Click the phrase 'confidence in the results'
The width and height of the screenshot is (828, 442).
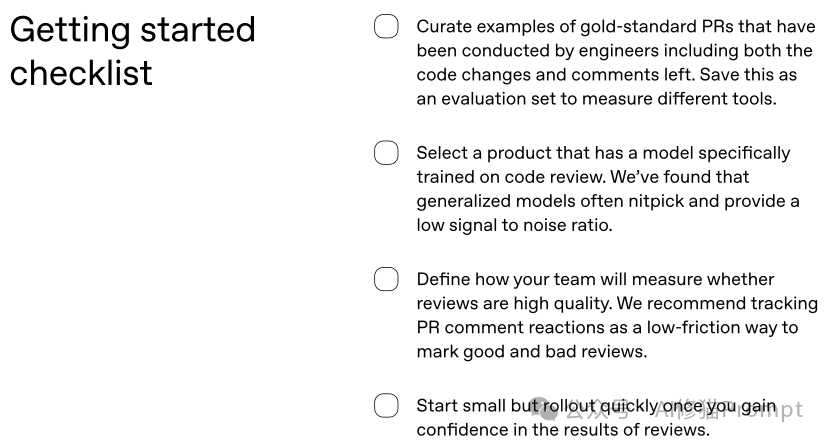coord(516,430)
